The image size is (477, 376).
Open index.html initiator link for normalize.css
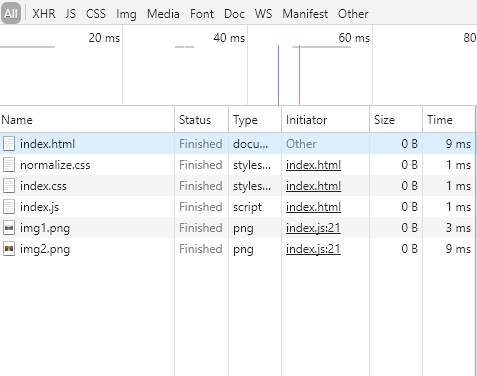coord(313,165)
